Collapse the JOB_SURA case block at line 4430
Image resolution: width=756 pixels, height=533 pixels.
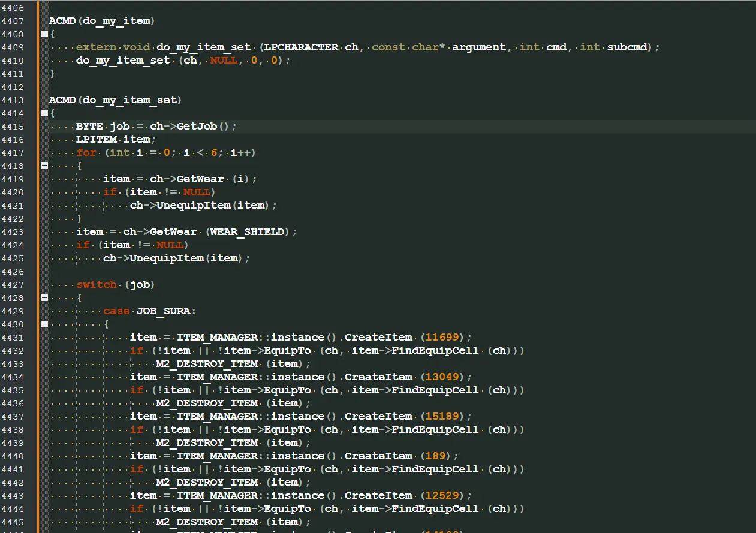(x=44, y=324)
